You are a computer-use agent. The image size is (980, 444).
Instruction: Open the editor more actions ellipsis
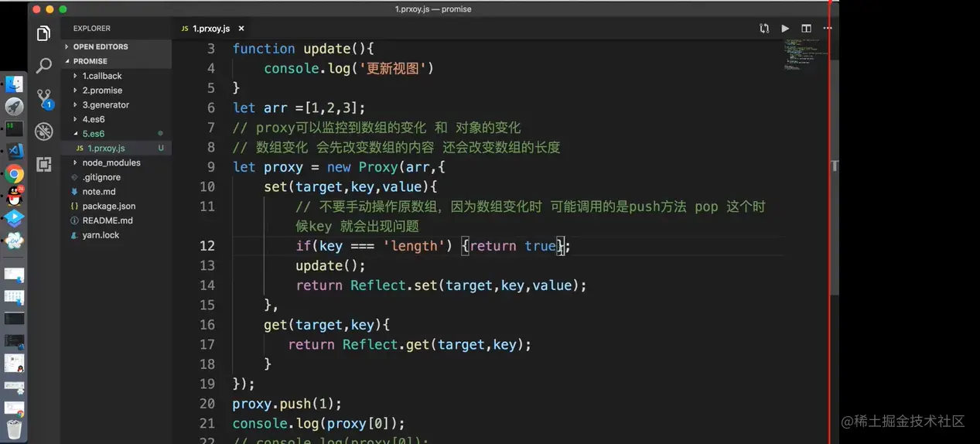click(x=826, y=29)
